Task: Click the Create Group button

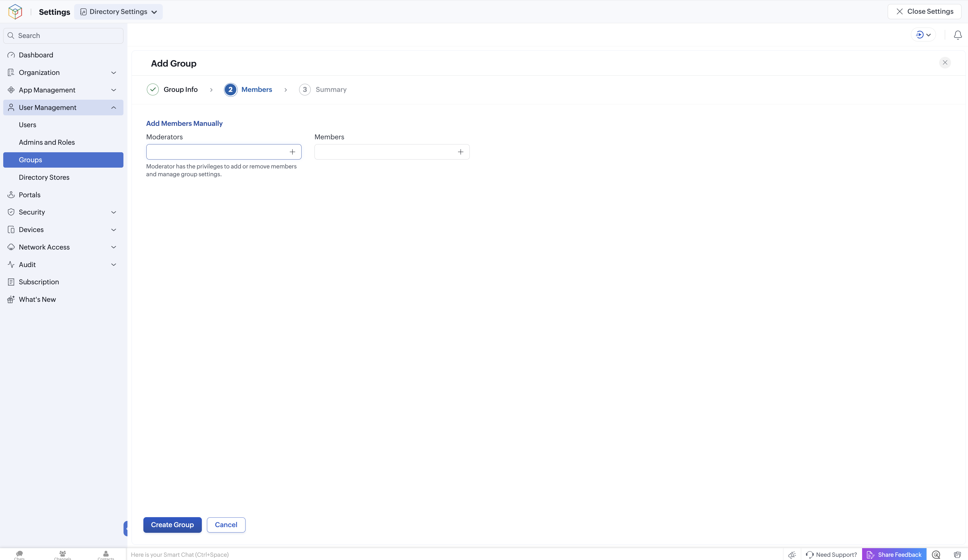Action: point(172,525)
